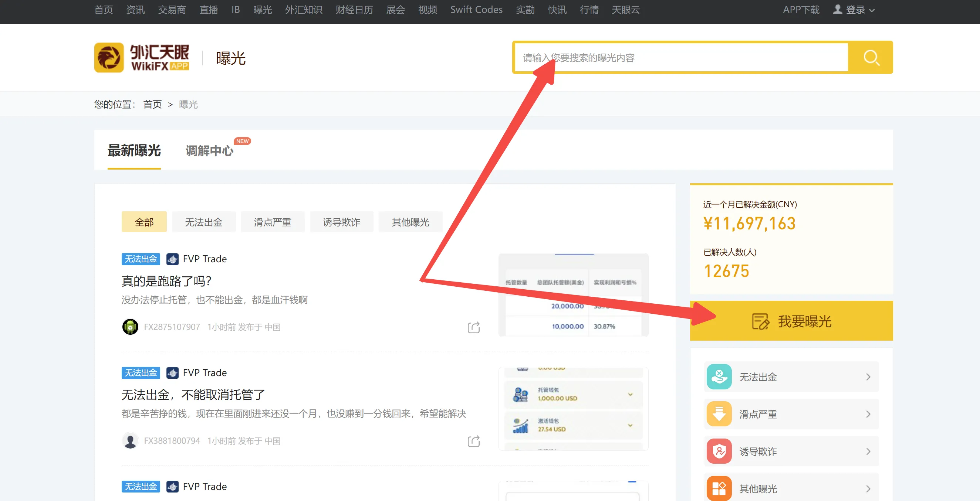Click broker name FVP Trade in first post
Screen dimensions: 980x501
click(205, 259)
